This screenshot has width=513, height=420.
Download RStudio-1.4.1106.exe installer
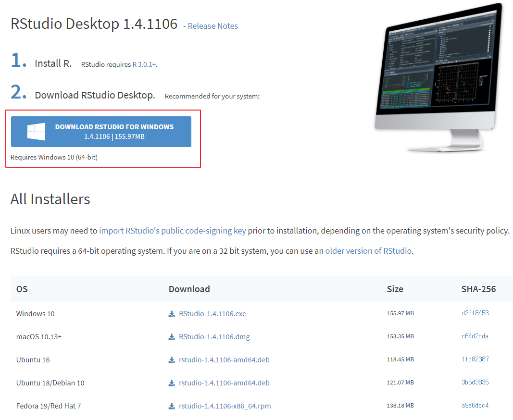213,314
